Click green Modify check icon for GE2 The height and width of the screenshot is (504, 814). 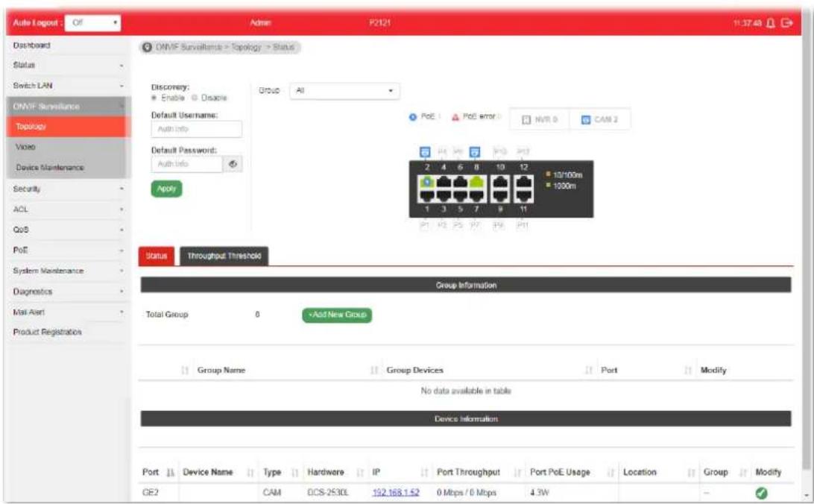click(761, 493)
